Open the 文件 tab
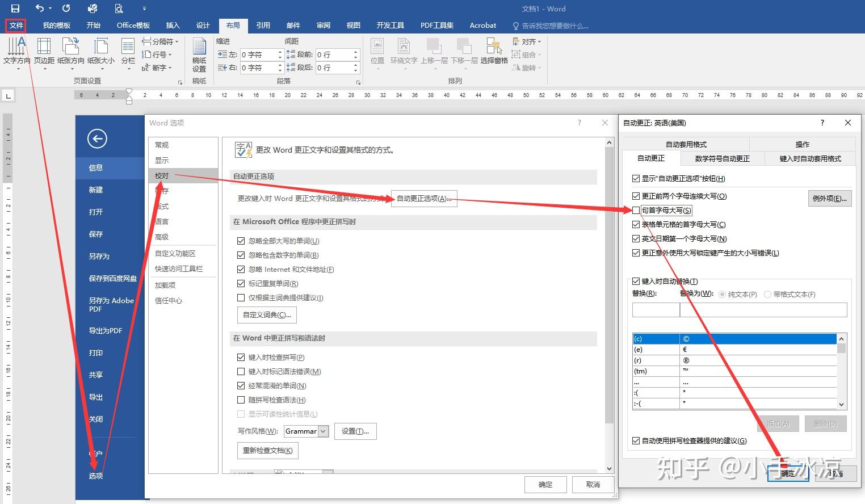The height and width of the screenshot is (504, 865). [x=16, y=26]
